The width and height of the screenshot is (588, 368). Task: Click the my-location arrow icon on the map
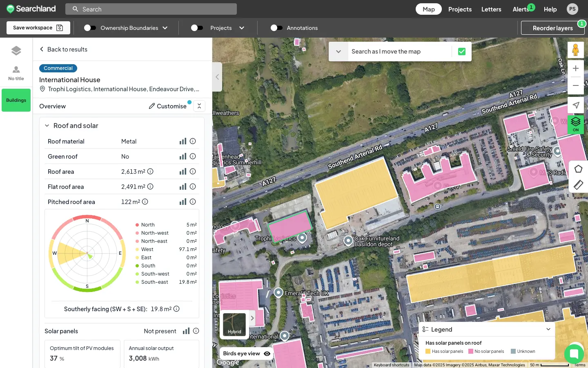[576, 105]
